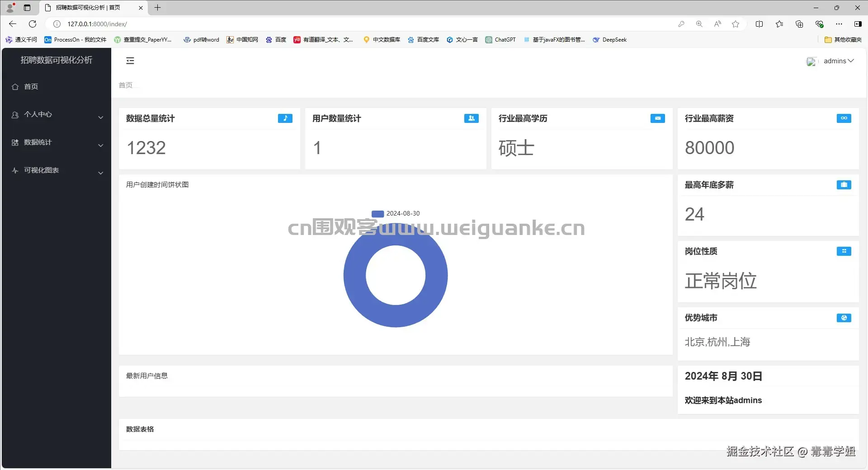The width and height of the screenshot is (868, 470).
Task: Open the 其他收藏夹 bookmarks folder
Action: coord(843,40)
